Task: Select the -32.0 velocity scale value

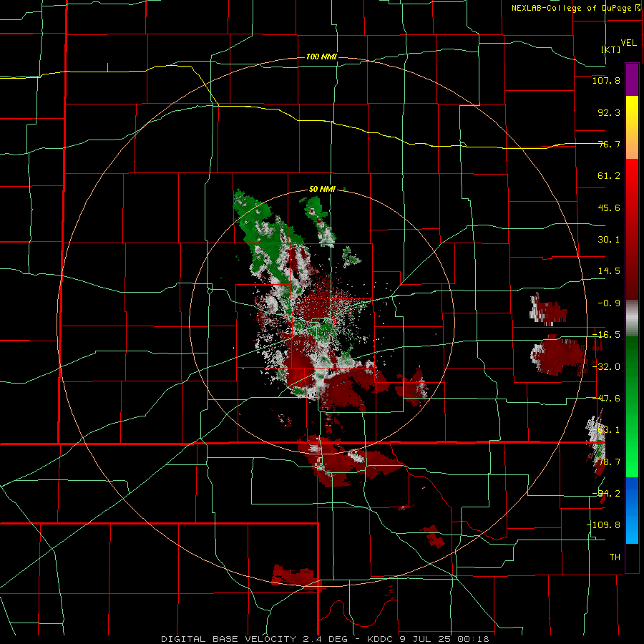Action: 606,367
